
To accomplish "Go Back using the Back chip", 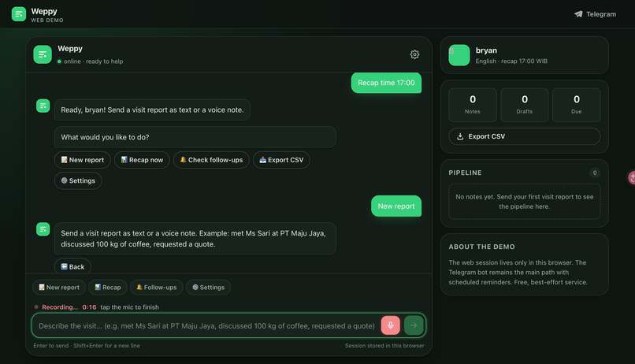I will [x=72, y=267].
